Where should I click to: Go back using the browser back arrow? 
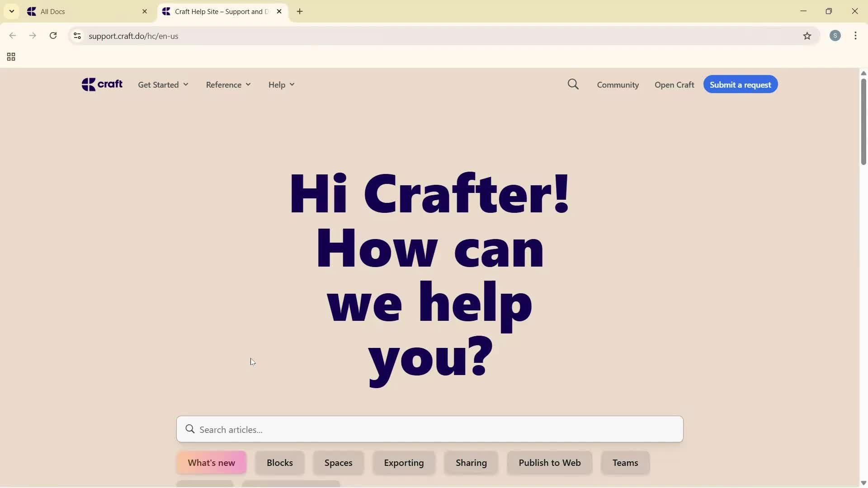(x=12, y=36)
